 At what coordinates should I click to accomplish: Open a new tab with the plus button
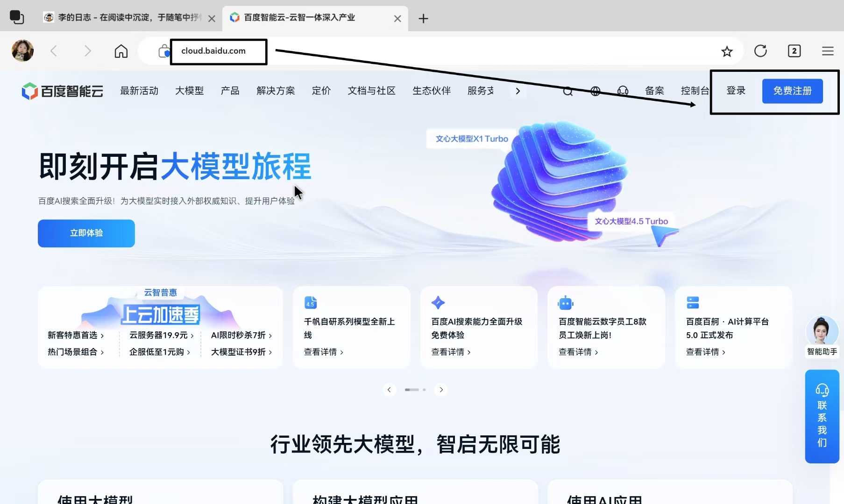tap(423, 19)
